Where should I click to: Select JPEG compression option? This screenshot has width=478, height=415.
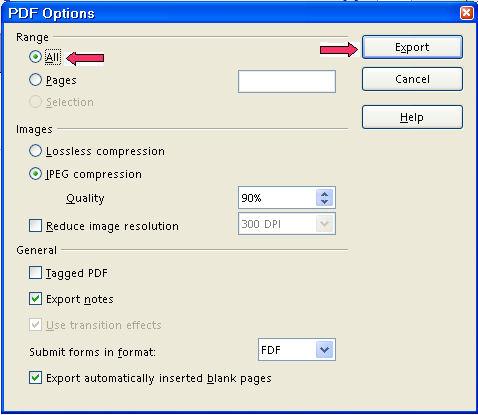tap(35, 174)
